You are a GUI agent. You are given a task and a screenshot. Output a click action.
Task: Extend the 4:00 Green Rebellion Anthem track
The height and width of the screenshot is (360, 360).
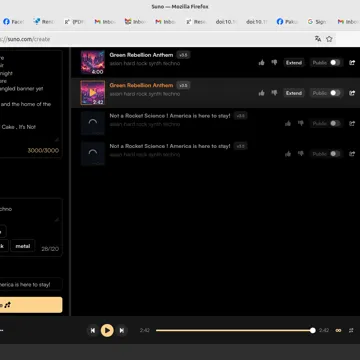(x=294, y=63)
